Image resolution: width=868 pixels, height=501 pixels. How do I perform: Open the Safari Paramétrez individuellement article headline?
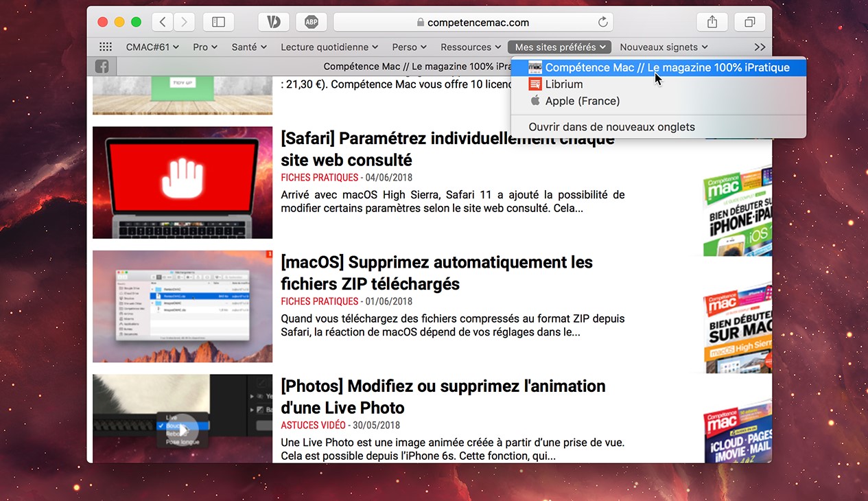click(x=447, y=149)
